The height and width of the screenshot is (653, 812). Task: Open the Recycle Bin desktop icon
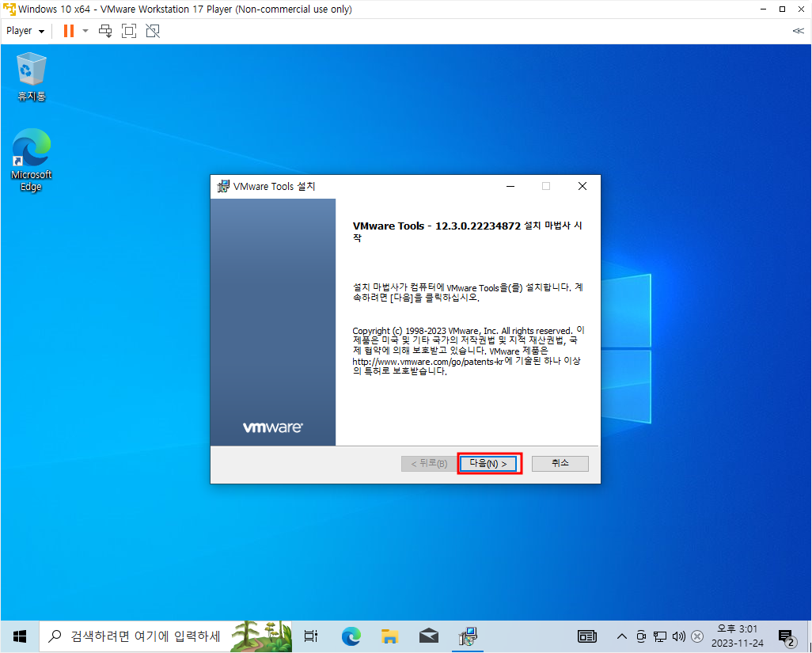[x=32, y=77]
